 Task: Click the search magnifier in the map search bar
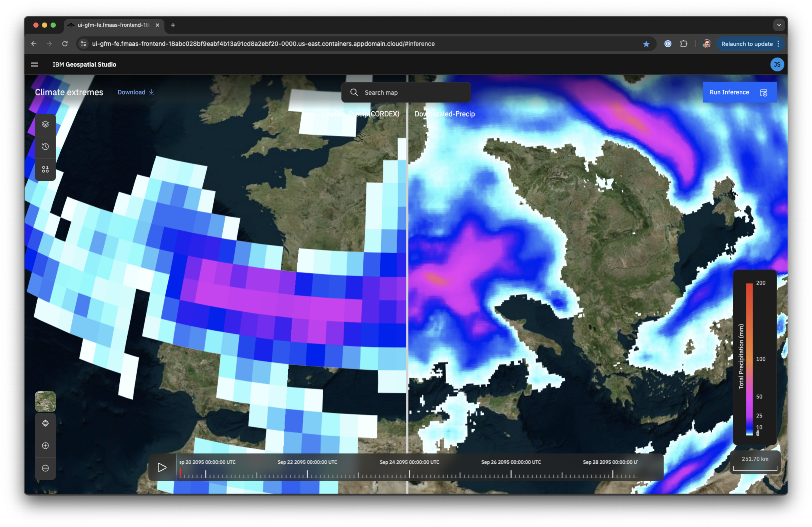point(354,92)
